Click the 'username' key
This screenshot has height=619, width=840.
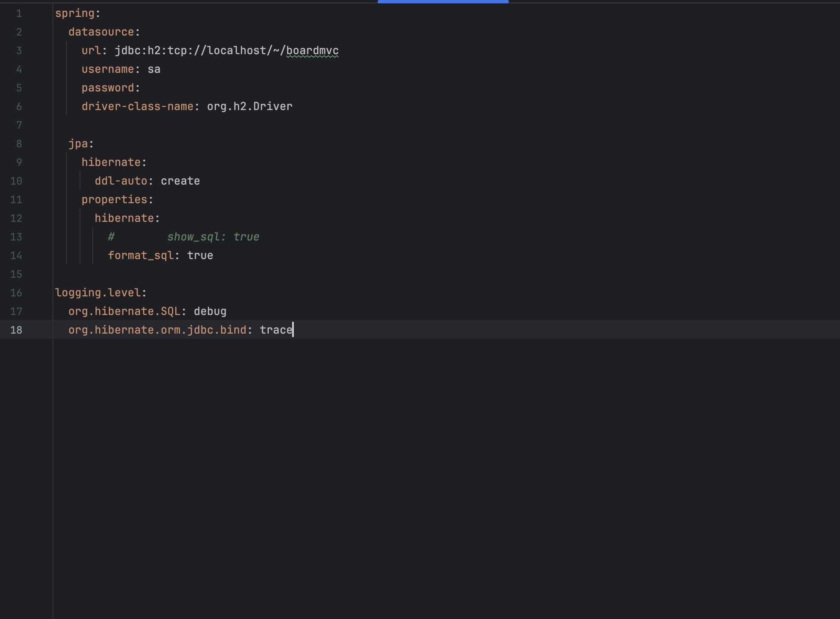(108, 69)
